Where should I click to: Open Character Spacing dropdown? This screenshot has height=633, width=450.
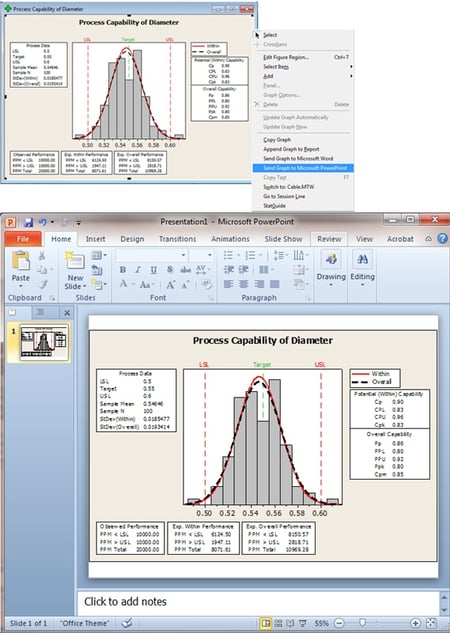coord(201,270)
